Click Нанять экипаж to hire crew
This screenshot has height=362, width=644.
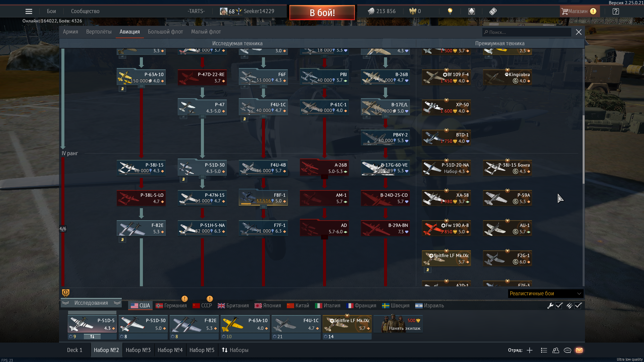pos(398,324)
